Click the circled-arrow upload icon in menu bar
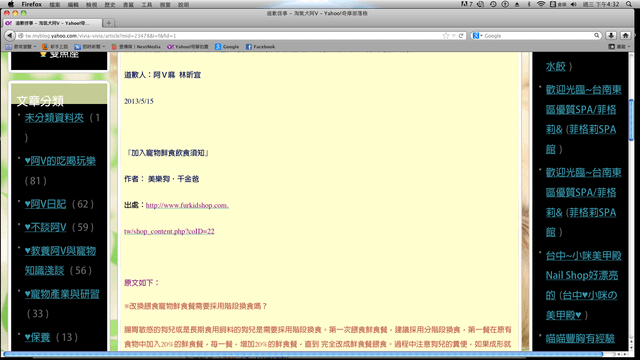The image size is (640, 360). point(505,4)
